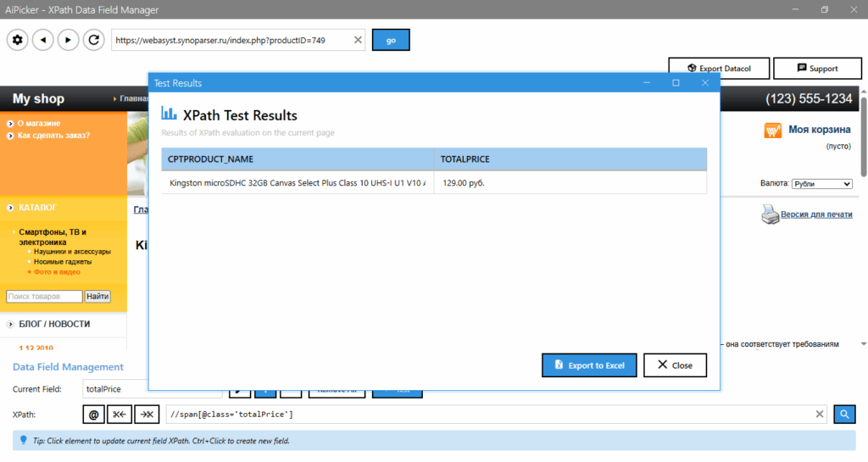Clear the XPath field with its X icon
This screenshot has height=462, width=868.
coord(820,414)
